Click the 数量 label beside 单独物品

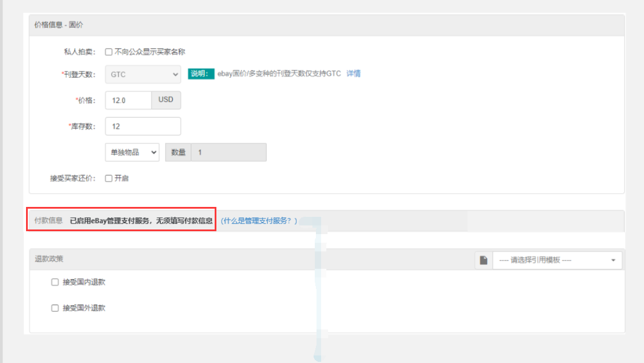pyautogui.click(x=178, y=152)
